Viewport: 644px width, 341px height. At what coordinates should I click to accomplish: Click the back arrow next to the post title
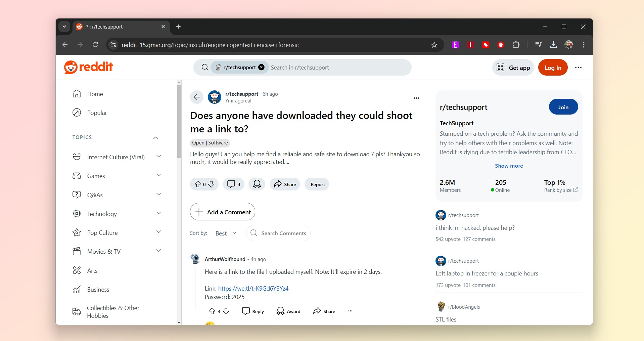pos(196,97)
